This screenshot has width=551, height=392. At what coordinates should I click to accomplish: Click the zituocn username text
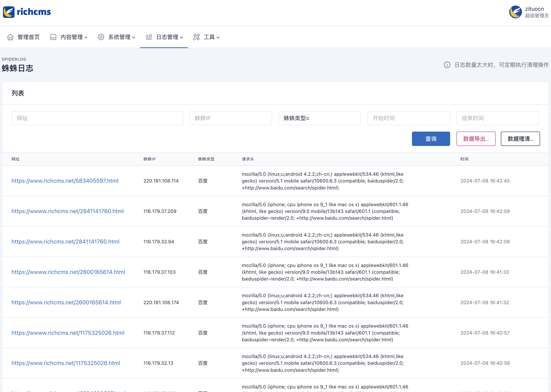[534, 9]
